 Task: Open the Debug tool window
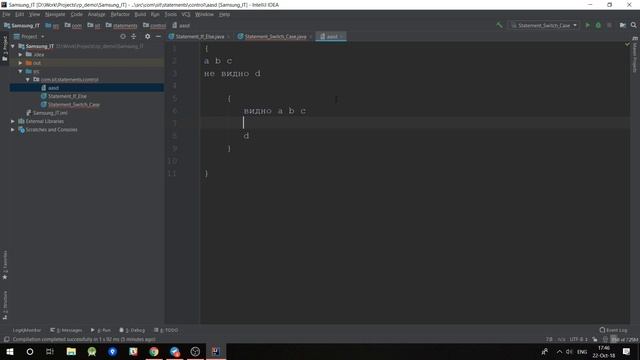click(x=132, y=330)
